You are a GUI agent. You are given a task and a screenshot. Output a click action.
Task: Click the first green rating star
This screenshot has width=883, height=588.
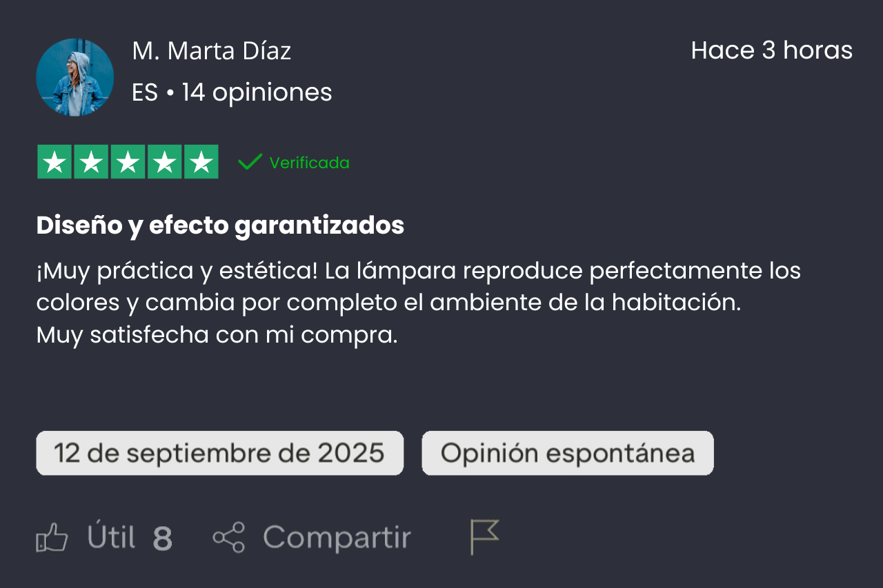(x=54, y=162)
